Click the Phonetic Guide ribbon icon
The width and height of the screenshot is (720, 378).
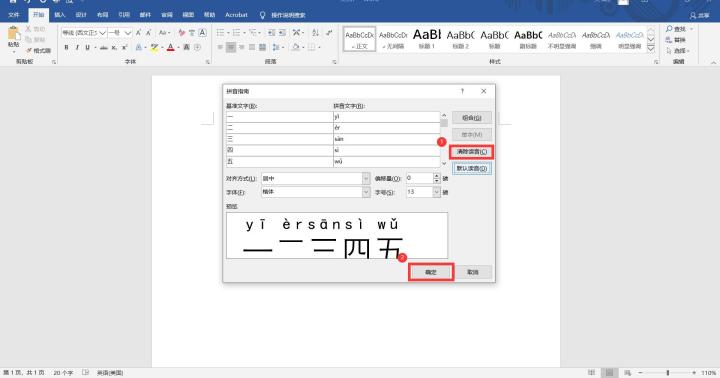coord(192,33)
